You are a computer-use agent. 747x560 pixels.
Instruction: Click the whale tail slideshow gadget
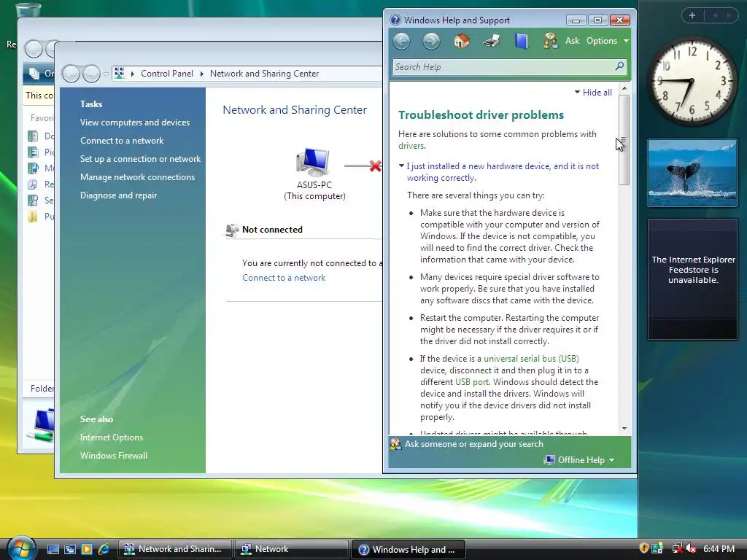tap(692, 173)
